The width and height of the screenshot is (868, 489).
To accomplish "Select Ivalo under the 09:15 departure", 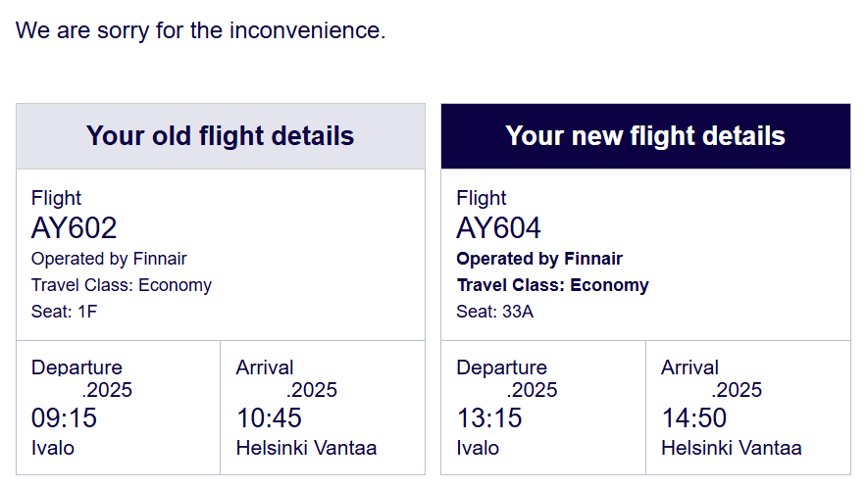I will point(53,448).
